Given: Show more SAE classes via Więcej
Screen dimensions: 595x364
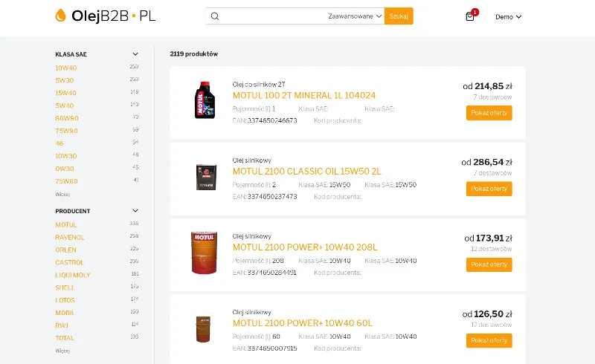Looking at the screenshot, I should [62, 194].
